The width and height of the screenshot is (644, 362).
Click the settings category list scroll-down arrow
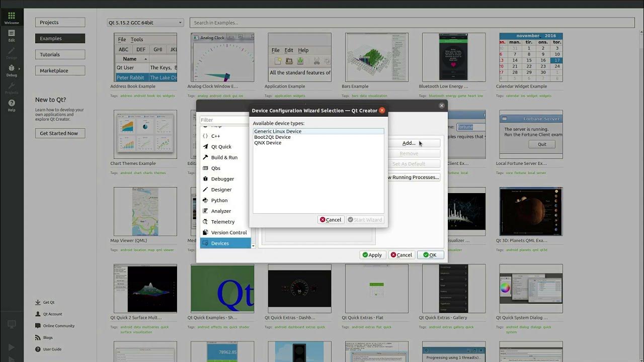click(x=253, y=246)
